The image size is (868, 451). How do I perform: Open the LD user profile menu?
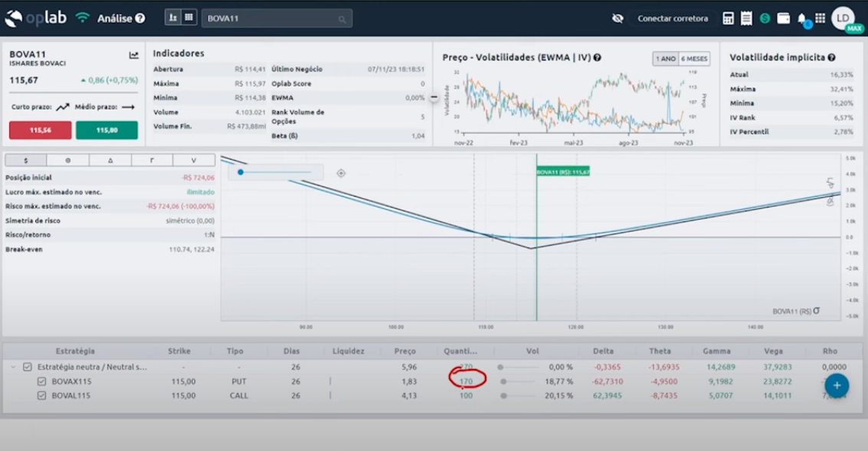(x=843, y=18)
